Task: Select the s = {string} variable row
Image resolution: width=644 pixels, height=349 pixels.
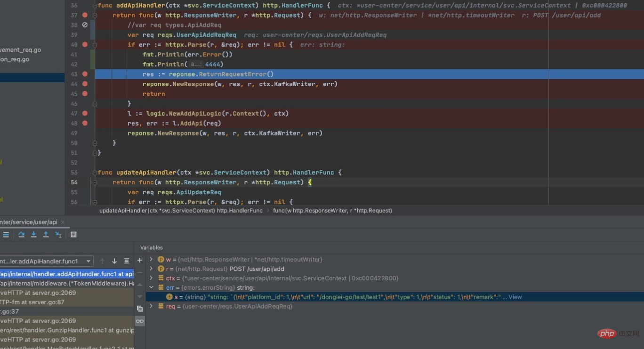Action: coord(394,297)
